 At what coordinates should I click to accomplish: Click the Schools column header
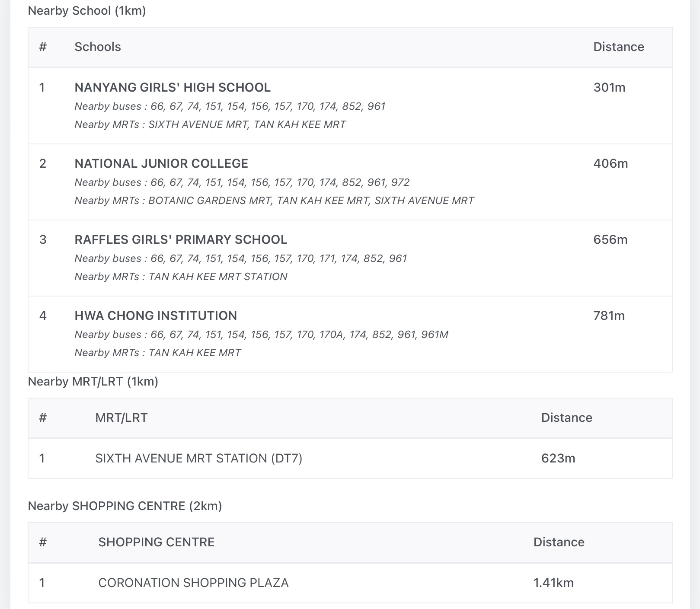pyautogui.click(x=98, y=47)
